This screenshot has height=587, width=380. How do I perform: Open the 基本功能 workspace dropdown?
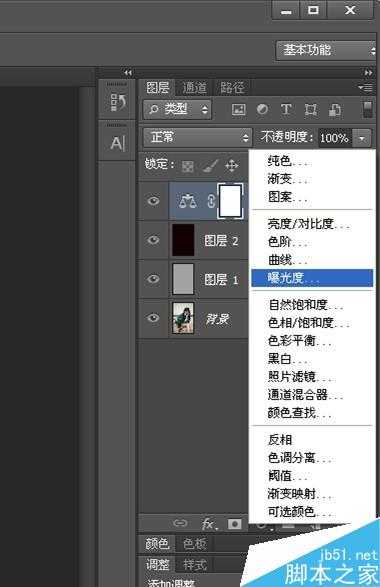click(326, 51)
